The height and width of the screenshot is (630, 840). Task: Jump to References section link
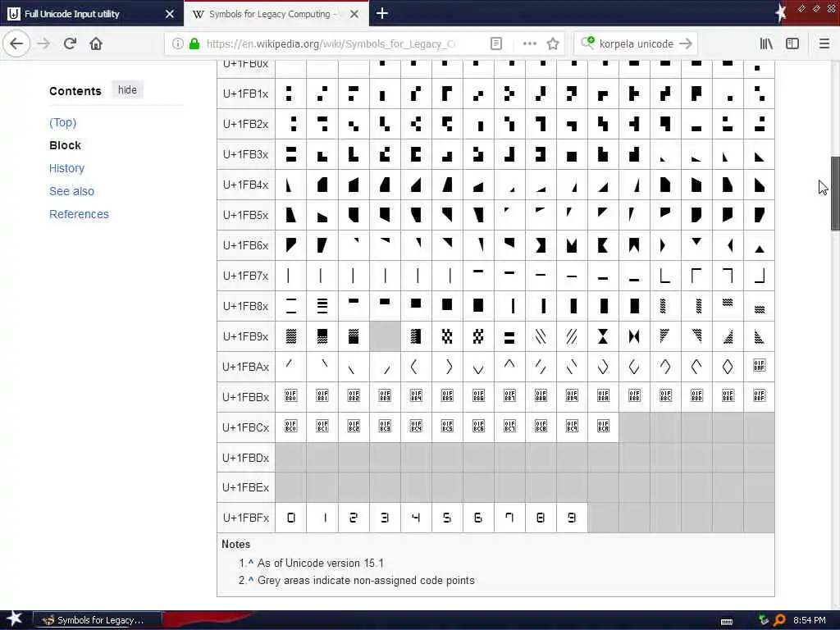[79, 214]
